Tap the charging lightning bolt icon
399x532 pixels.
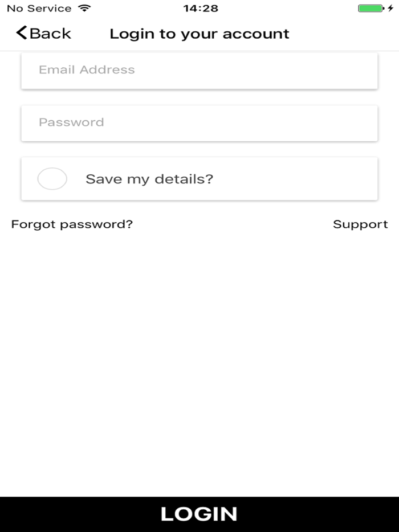click(390, 9)
